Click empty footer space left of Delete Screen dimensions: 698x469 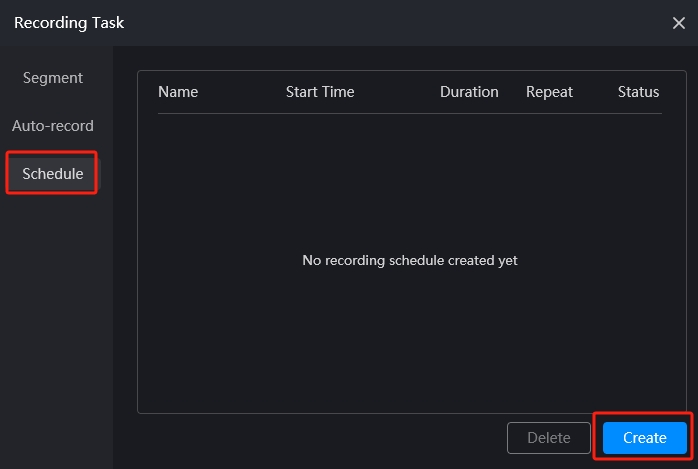pyautogui.click(x=321, y=438)
